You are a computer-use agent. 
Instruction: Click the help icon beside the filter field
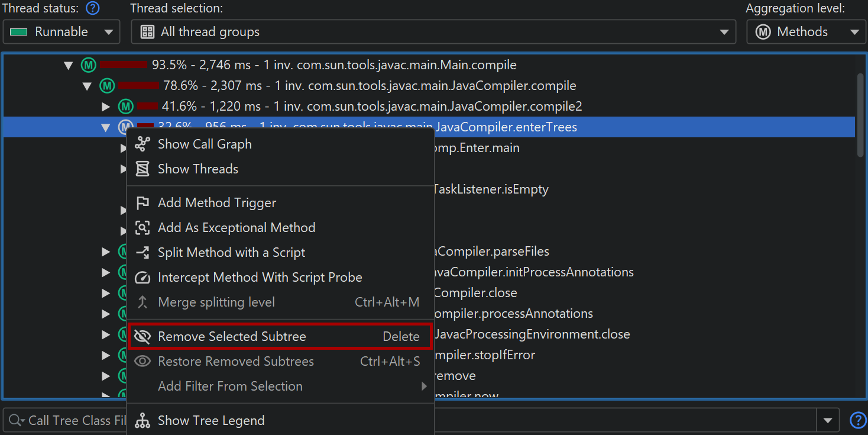[x=857, y=420]
